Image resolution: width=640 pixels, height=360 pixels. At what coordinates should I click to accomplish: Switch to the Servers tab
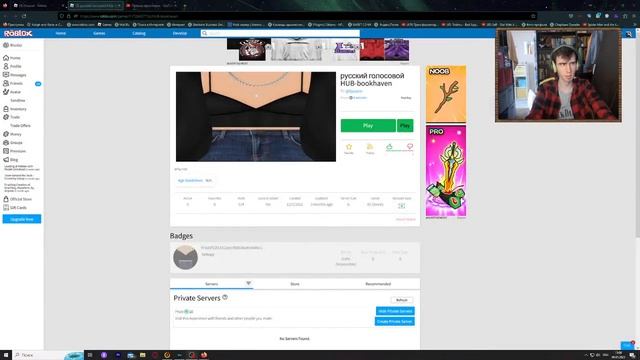coord(211,284)
